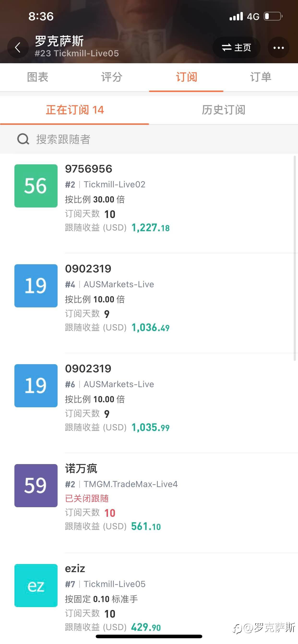The width and height of the screenshot is (298, 644).
Task: Switch to the 评分 tab
Action: click(x=112, y=77)
